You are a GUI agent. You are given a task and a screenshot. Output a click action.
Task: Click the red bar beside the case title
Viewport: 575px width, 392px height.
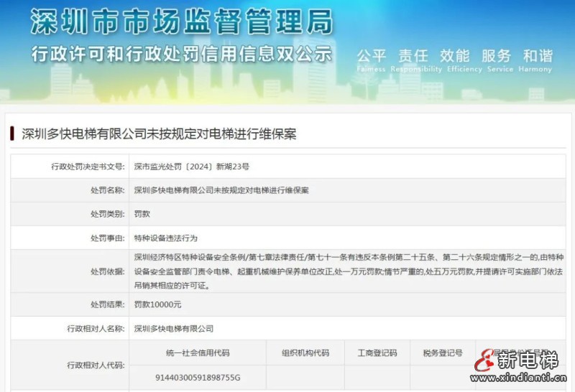coord(13,134)
